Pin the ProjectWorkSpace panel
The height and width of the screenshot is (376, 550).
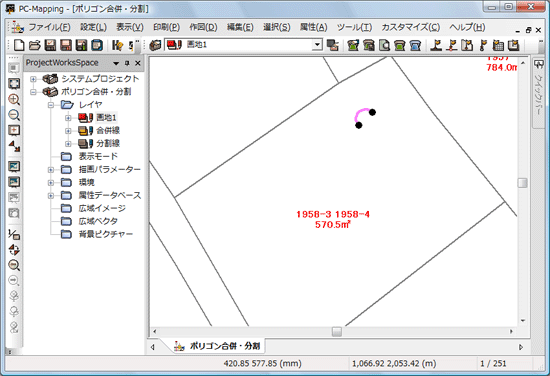point(127,63)
